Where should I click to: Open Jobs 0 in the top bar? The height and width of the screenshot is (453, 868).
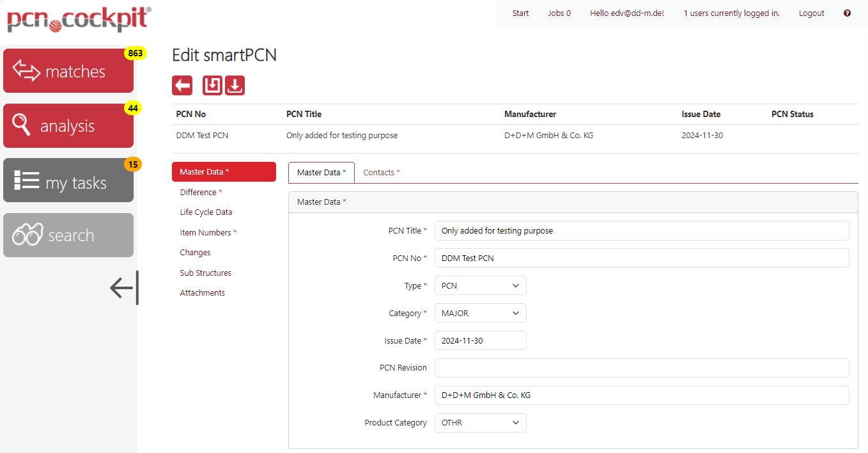pyautogui.click(x=559, y=13)
